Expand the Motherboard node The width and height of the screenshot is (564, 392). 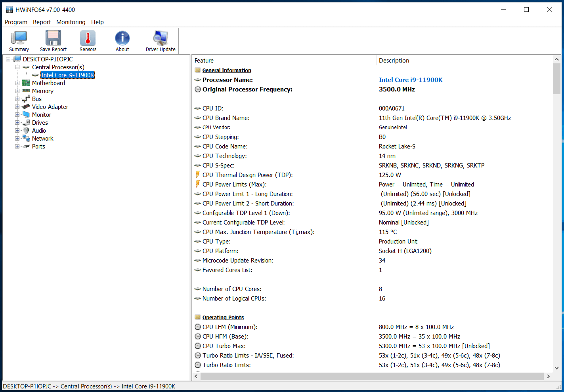[17, 83]
